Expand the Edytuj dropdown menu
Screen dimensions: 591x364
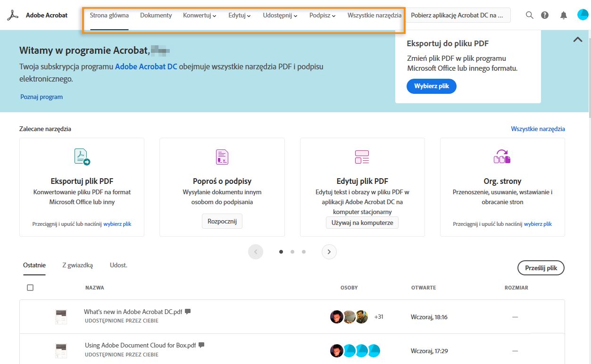(x=240, y=16)
